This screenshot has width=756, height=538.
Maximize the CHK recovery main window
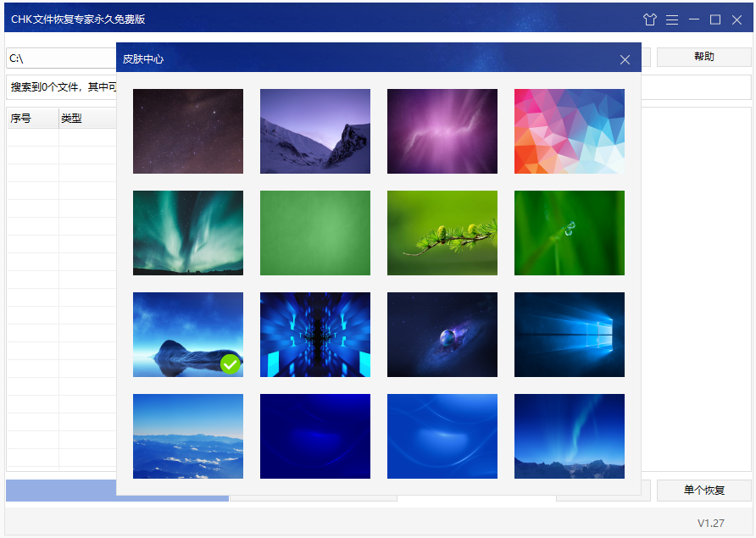coord(715,19)
